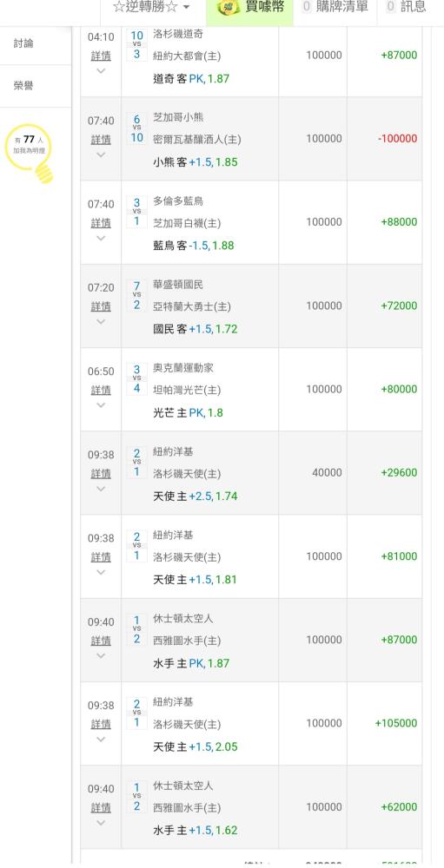This screenshot has width=444, height=868.
Task: Click the 6 vs 10 score box for Cubs game
Action: click(137, 128)
